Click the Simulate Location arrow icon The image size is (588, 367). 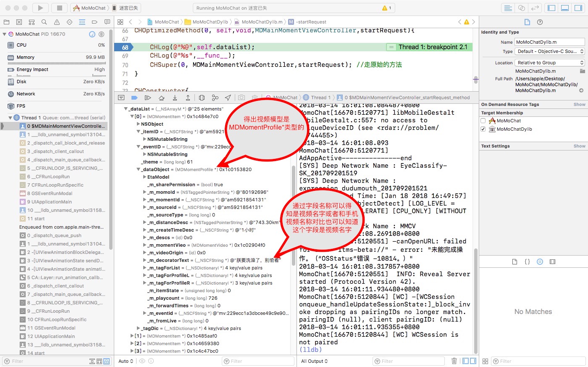click(x=228, y=98)
